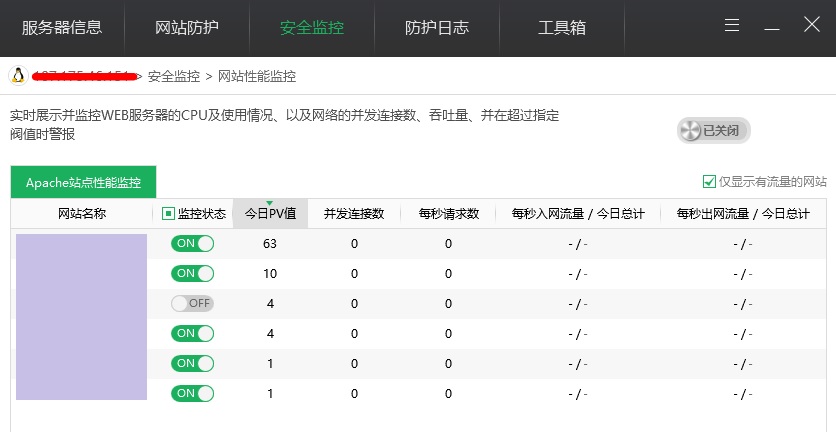Image resolution: width=836 pixels, height=432 pixels.
Task: Disable monitoring for site with 10 PV
Action: click(x=193, y=273)
